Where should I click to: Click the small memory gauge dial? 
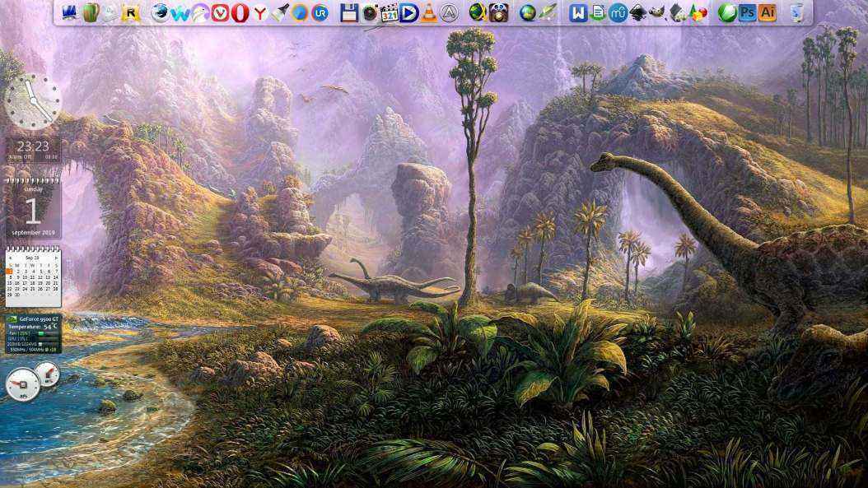tap(47, 375)
